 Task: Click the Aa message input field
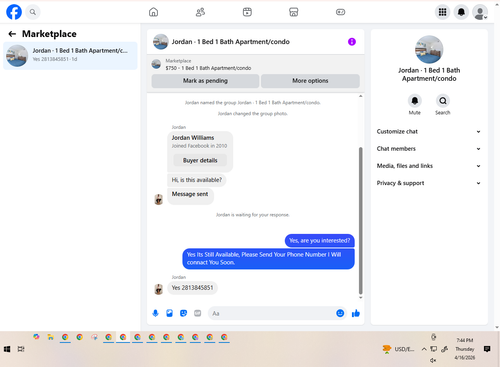click(x=272, y=313)
